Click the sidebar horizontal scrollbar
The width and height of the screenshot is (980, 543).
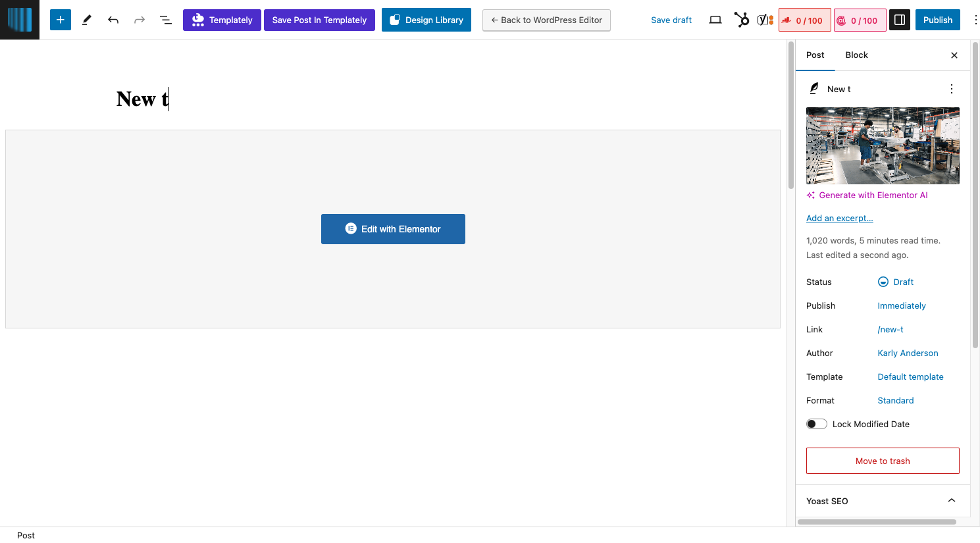point(877,522)
